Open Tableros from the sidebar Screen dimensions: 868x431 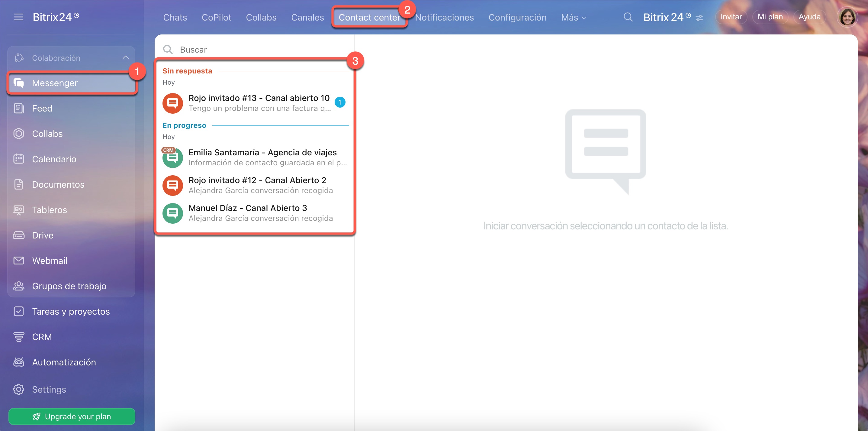pos(72,210)
